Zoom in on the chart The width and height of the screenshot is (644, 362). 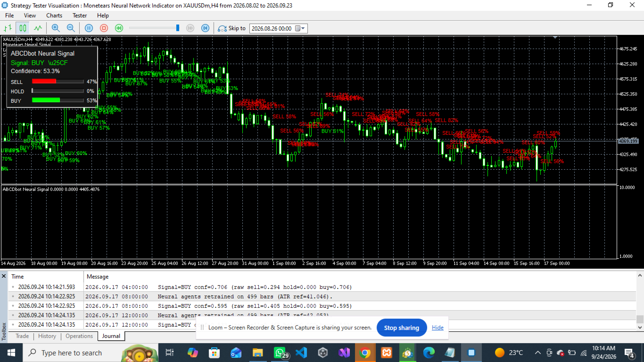click(56, 28)
